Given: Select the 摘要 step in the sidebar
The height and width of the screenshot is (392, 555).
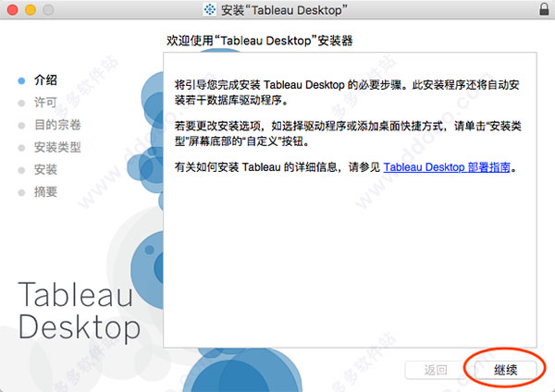Looking at the screenshot, I should 45,191.
